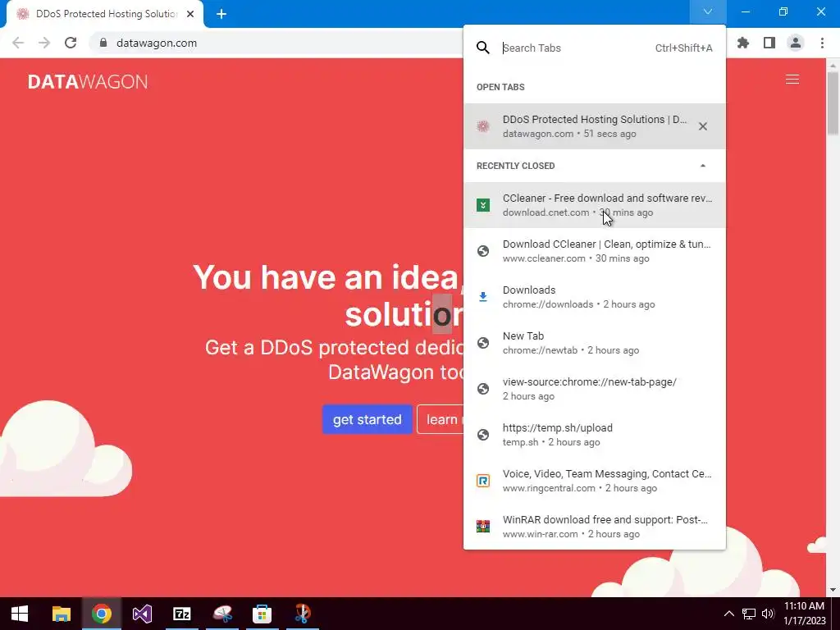Click the RingCentral favicon icon
The height and width of the screenshot is (630, 840).
(x=482, y=481)
